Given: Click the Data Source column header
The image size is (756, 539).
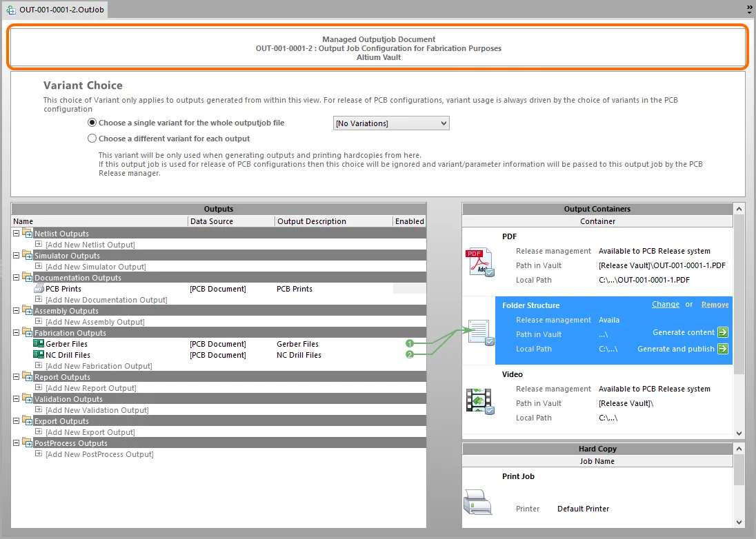Looking at the screenshot, I should [231, 221].
